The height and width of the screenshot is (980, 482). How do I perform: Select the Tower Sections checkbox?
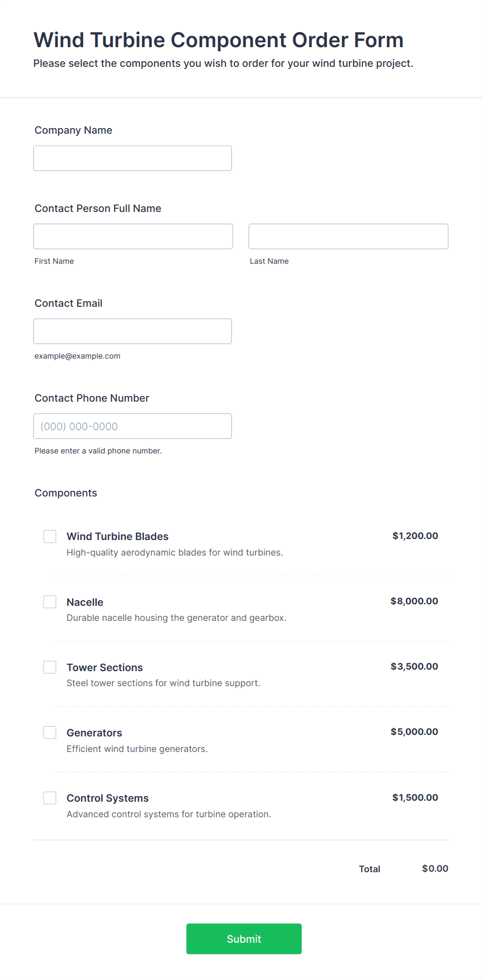tap(50, 667)
